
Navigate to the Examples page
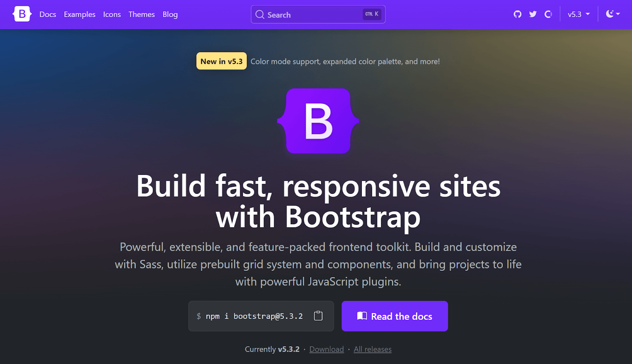79,14
